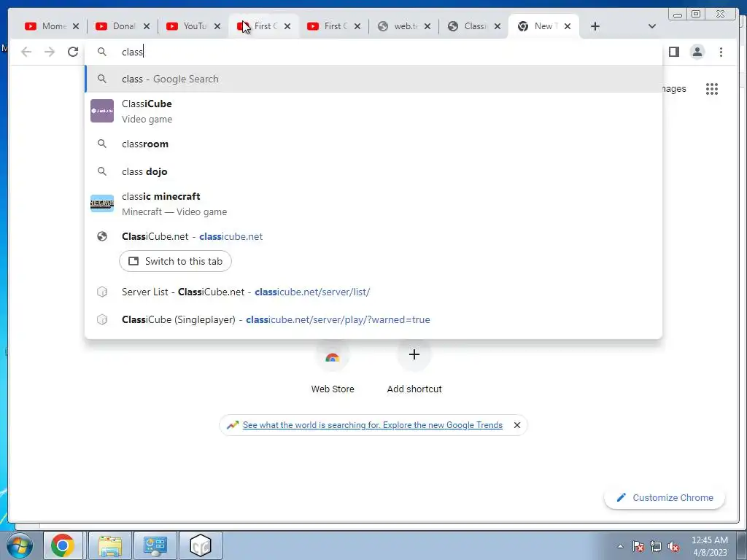747x560 pixels.
Task: Open the Chrome side panel icon
Action: [673, 52]
